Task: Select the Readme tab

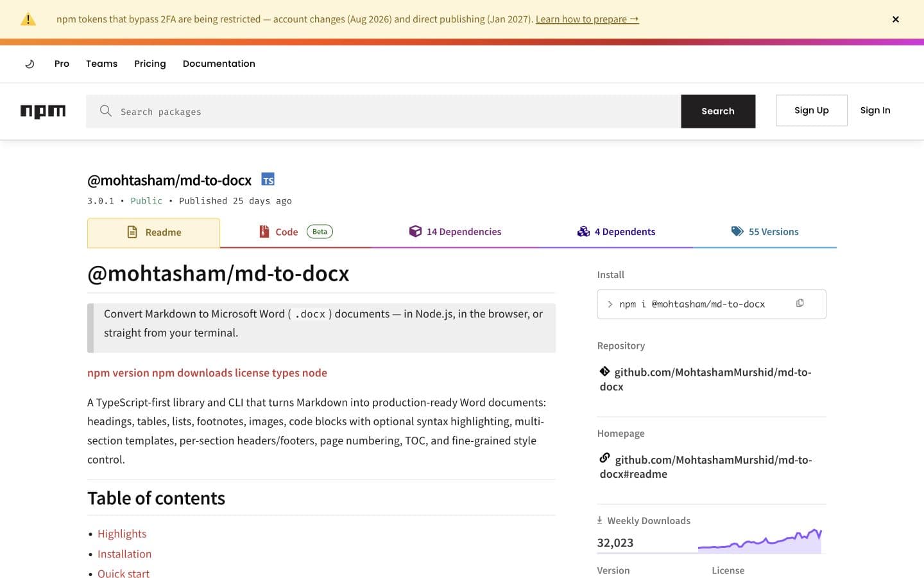Action: (153, 232)
